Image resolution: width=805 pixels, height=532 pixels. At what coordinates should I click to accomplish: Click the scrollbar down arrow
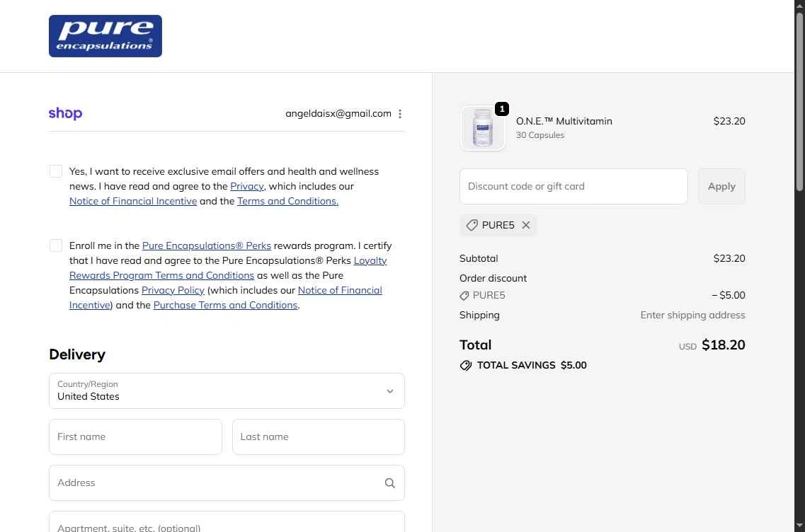click(x=799, y=526)
